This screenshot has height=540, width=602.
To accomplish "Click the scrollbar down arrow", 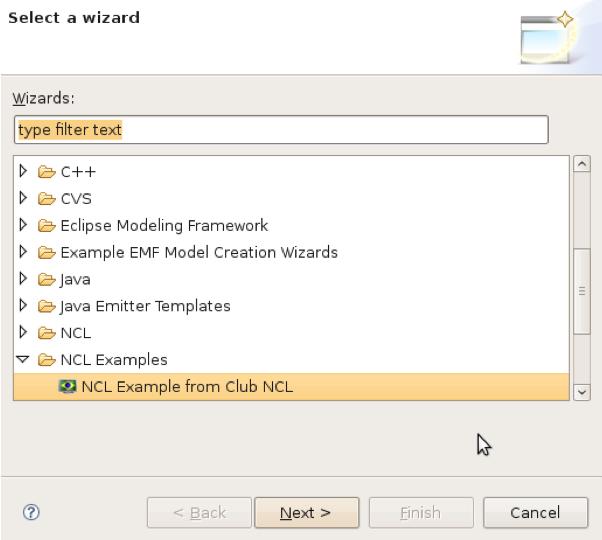I will tap(584, 393).
